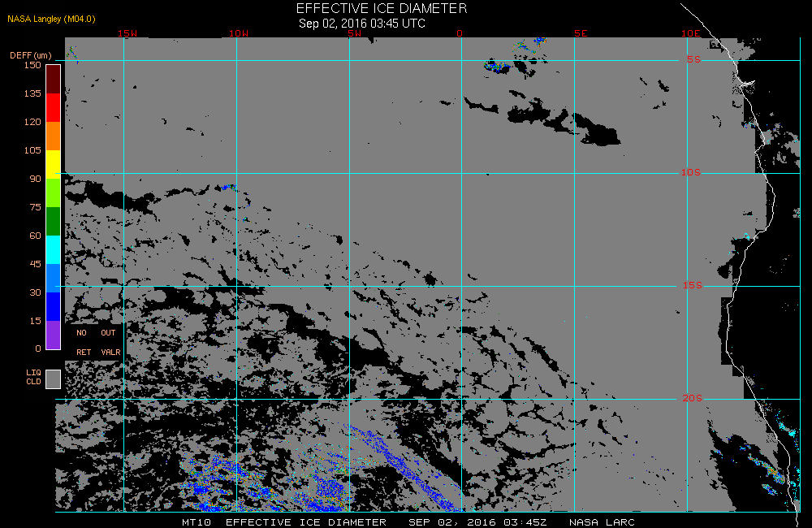Click the 135 scale value
812x528 pixels.
pyautogui.click(x=32, y=93)
